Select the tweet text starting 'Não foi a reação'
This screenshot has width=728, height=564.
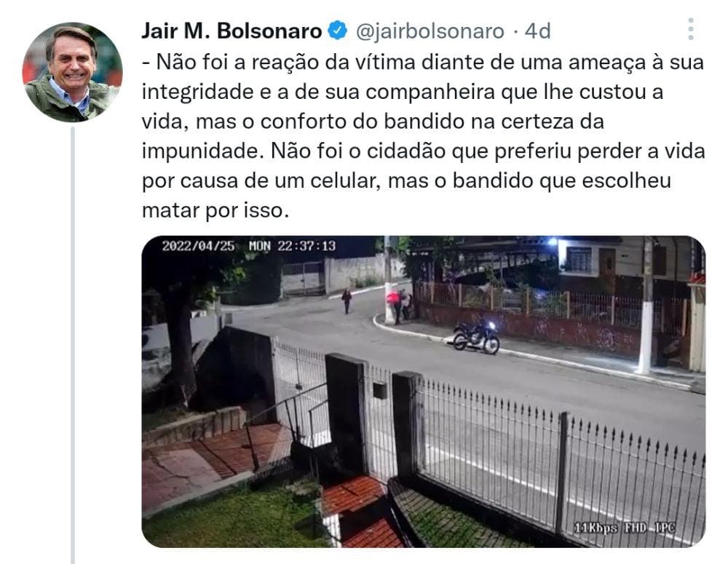pyautogui.click(x=424, y=136)
